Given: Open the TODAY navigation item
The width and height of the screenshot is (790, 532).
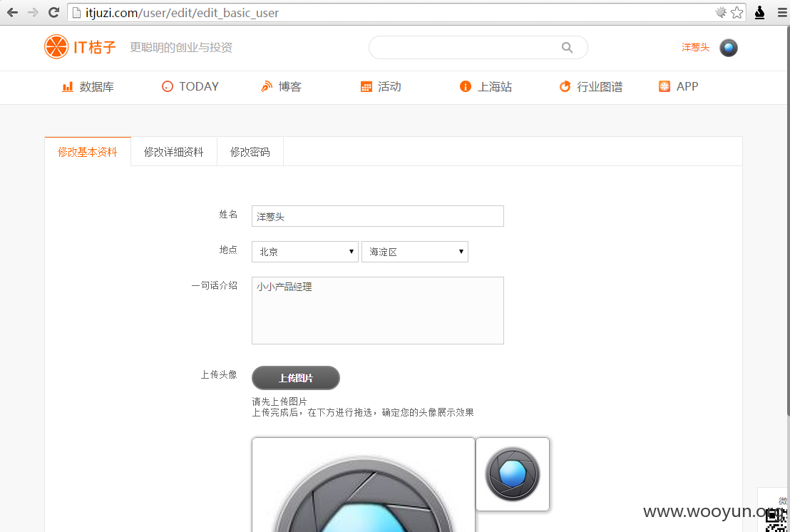Looking at the screenshot, I should click(190, 87).
